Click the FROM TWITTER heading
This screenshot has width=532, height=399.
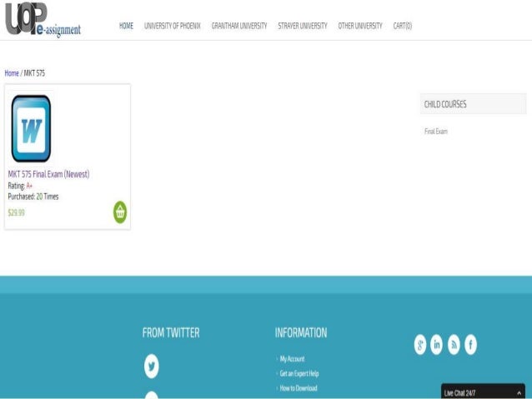pos(171,332)
